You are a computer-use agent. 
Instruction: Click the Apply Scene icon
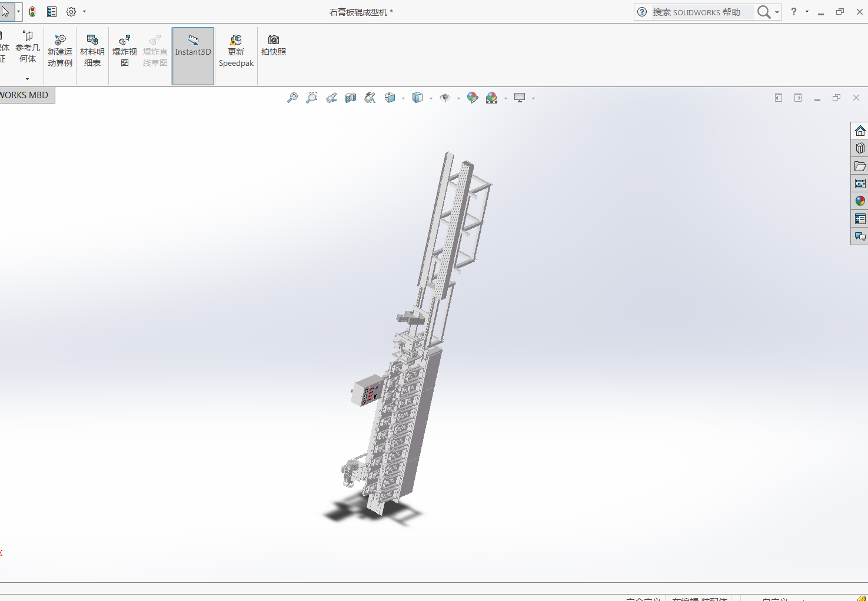[492, 98]
